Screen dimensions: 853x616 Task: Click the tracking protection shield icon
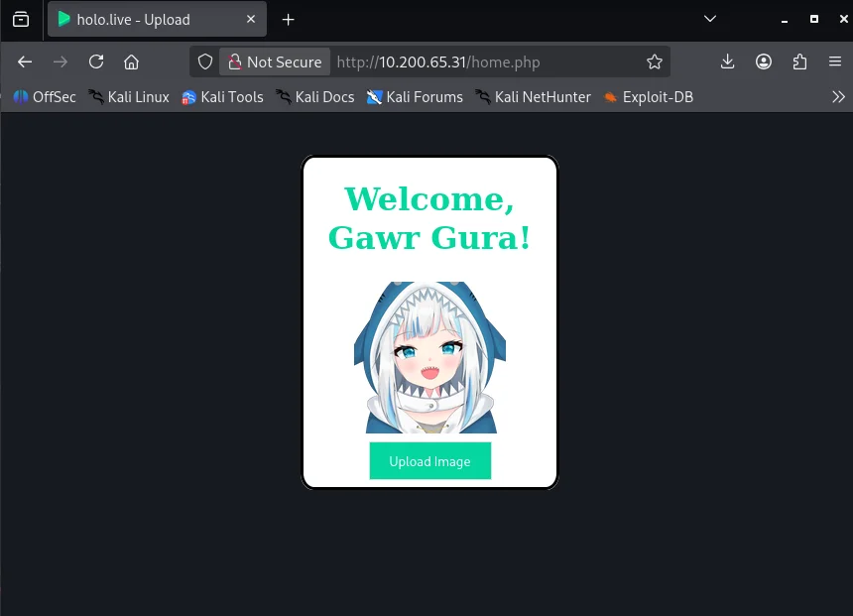205,62
